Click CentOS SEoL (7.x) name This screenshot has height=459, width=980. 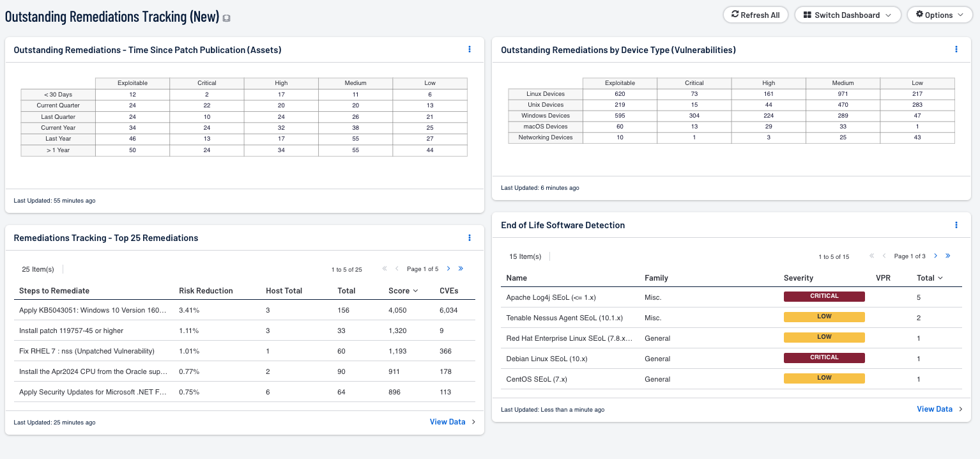(x=537, y=379)
